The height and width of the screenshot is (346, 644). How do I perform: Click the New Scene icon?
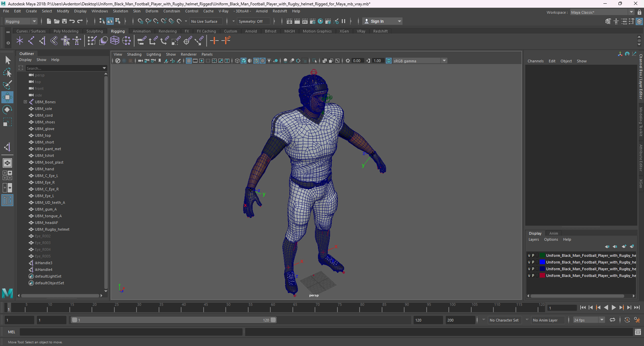pos(49,21)
